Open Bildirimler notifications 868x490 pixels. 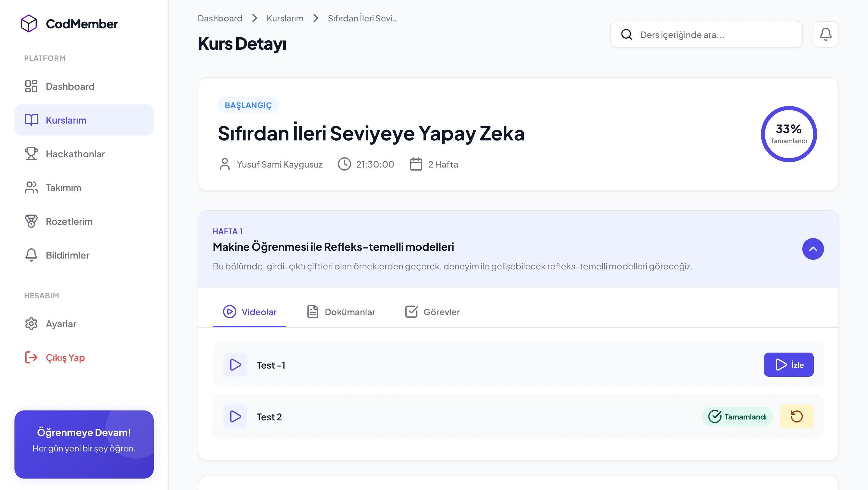(x=67, y=255)
